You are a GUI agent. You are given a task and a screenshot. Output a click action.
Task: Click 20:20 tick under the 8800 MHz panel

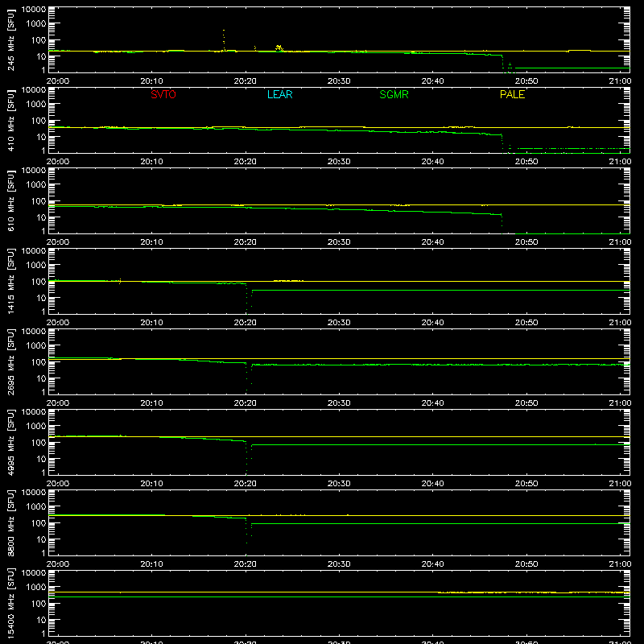(x=246, y=564)
